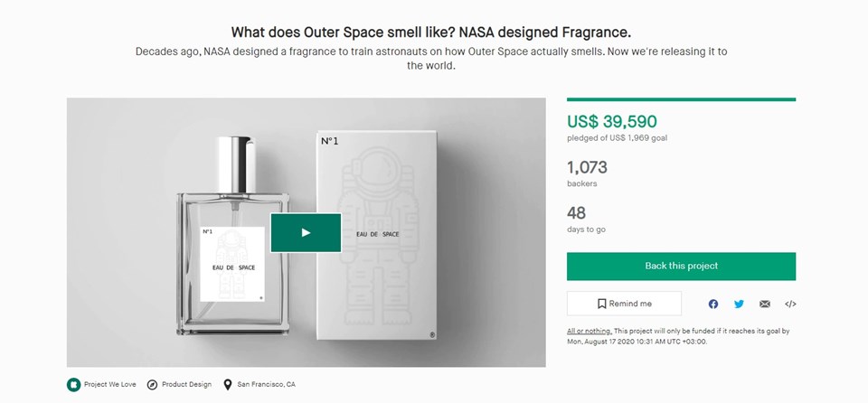Click the Project We Love badge icon
The height and width of the screenshot is (403, 868).
click(x=73, y=384)
